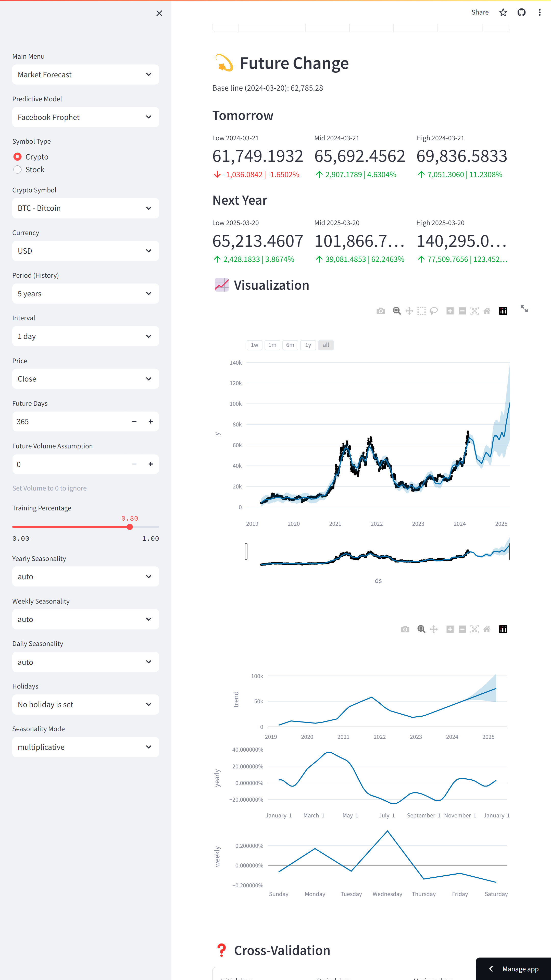Select the 1m range selector button
This screenshot has height=980, width=551.
click(272, 345)
